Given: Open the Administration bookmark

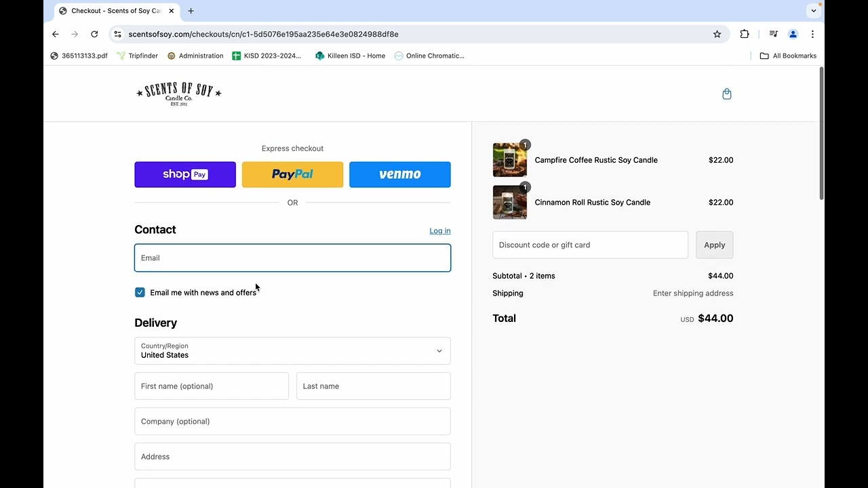Looking at the screenshot, I should 195,56.
